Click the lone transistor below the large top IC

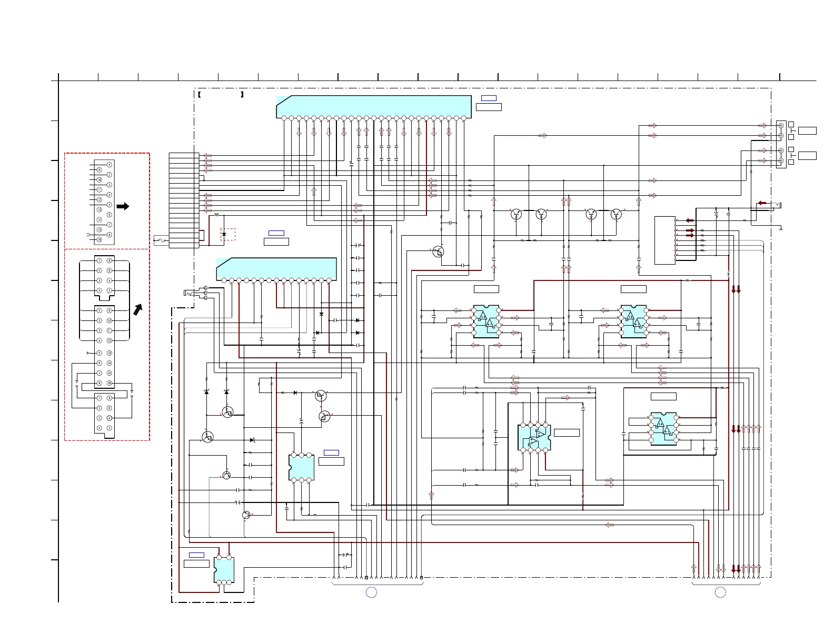click(x=438, y=252)
